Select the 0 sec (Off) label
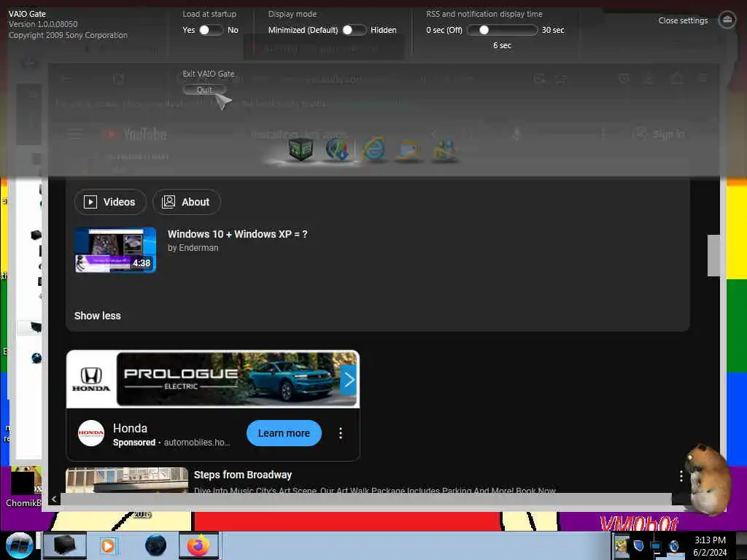Screen dimensions: 747x560 tap(444, 30)
